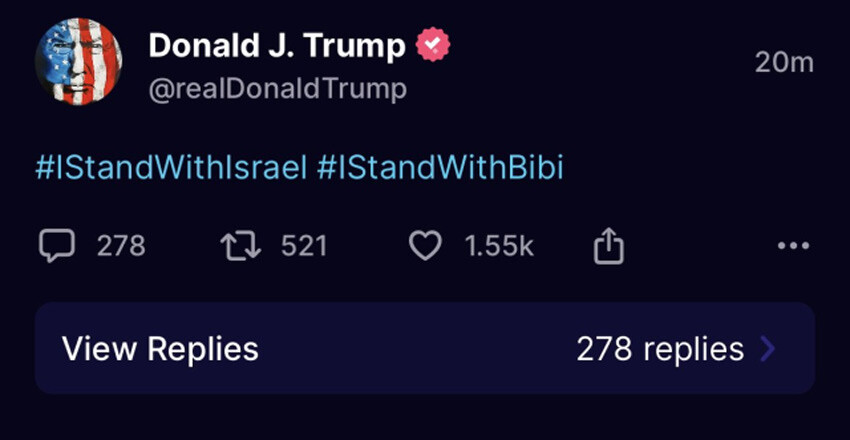
Task: Click blank area right of the hashtags
Action: (700, 168)
